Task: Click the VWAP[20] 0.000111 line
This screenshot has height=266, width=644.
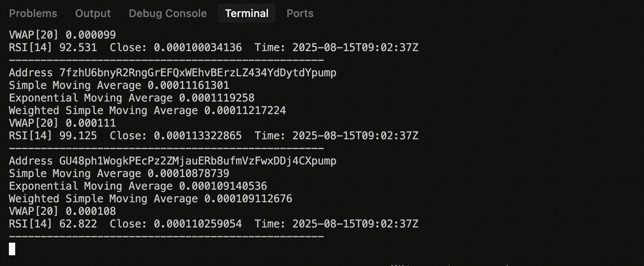Action: point(62,123)
